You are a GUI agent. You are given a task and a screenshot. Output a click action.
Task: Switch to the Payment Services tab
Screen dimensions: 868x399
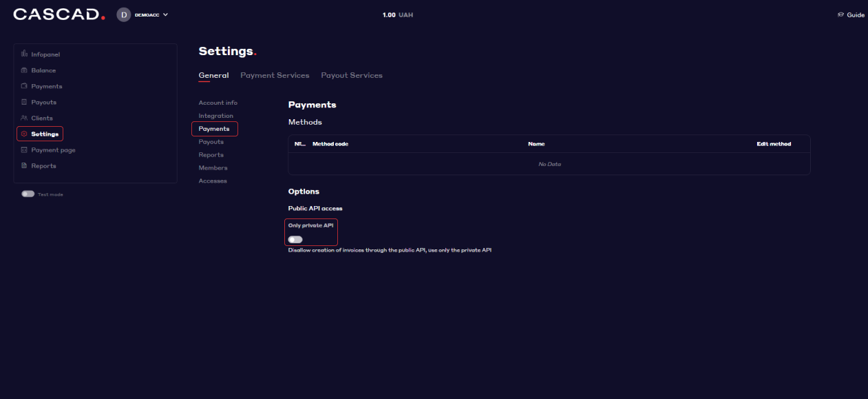[275, 75]
